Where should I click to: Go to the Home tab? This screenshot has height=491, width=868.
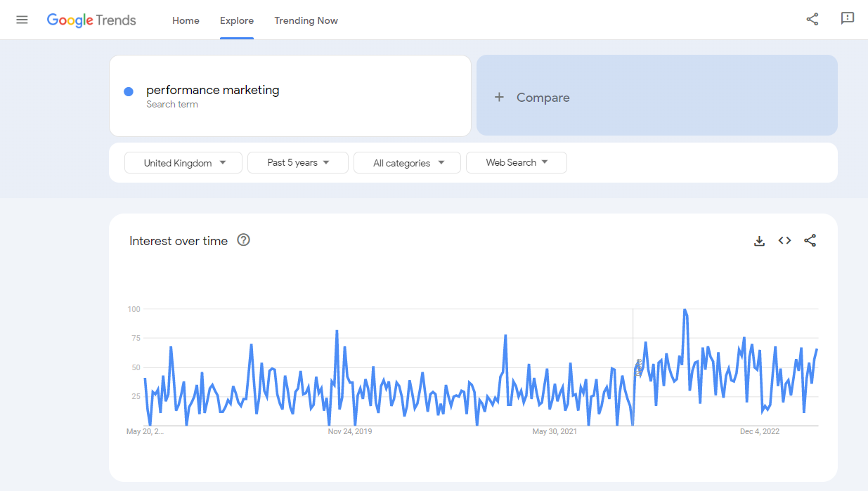pos(186,20)
